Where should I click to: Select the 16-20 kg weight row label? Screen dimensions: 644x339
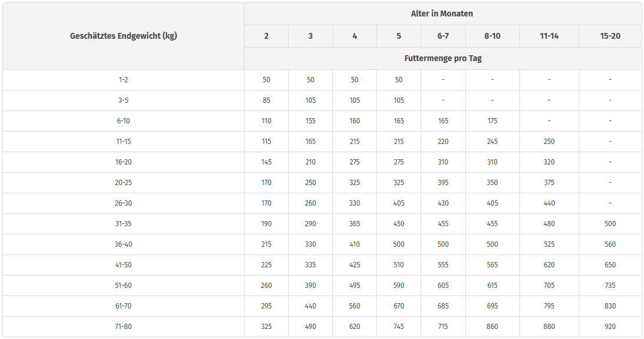[x=124, y=162]
